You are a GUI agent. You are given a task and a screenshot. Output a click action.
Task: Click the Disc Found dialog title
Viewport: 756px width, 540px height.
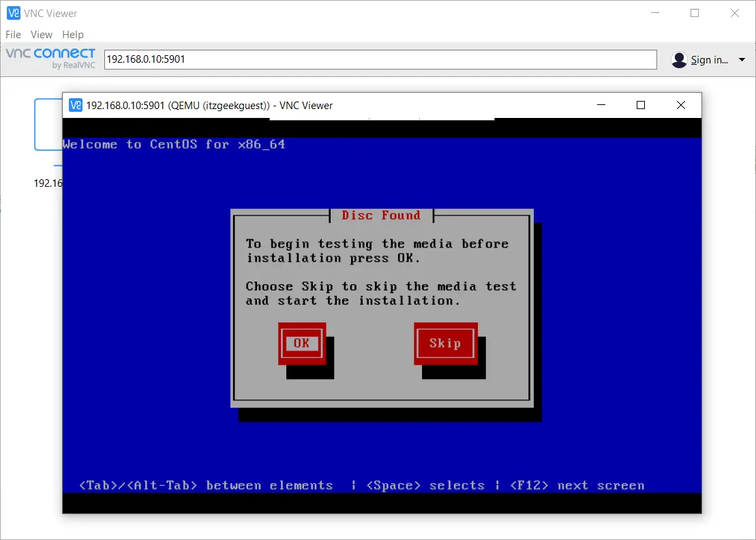381,215
